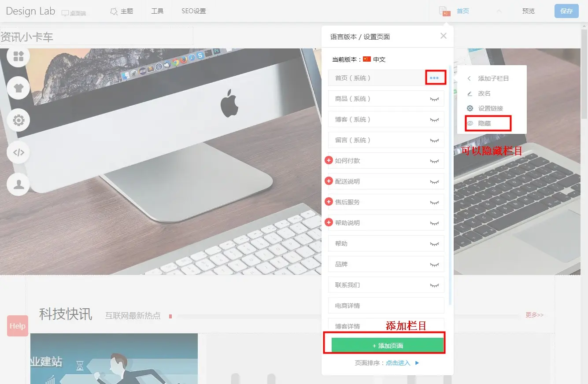
Task: Toggle visibility eye for 博客（系统）
Action: [434, 120]
